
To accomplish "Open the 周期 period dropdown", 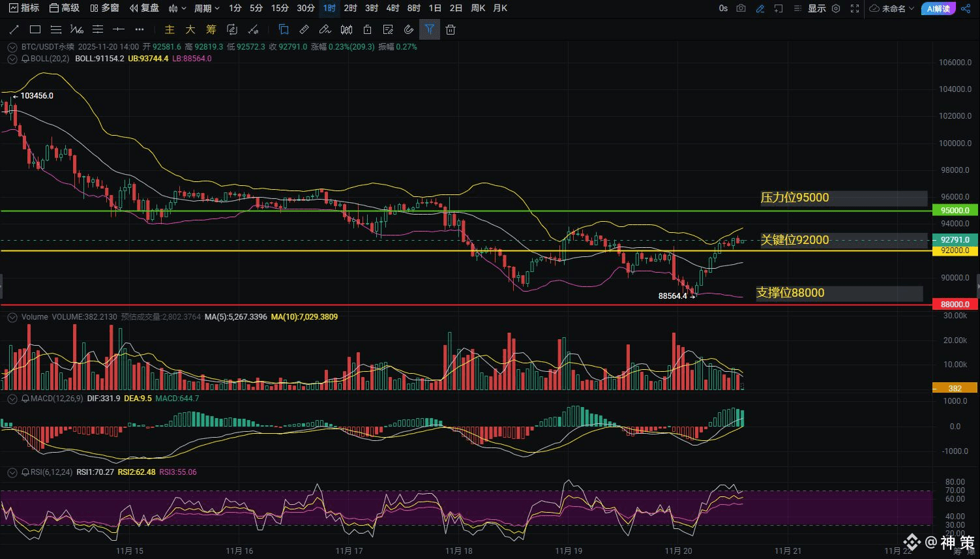I will [207, 8].
